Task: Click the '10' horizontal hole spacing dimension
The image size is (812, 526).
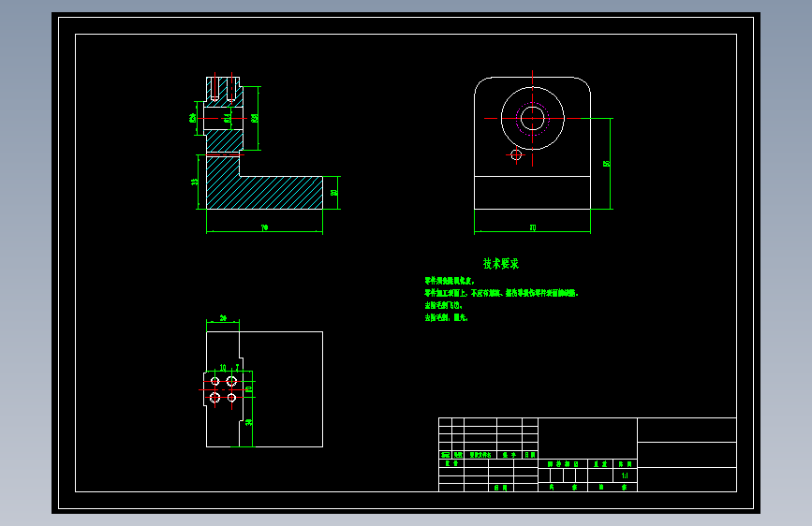Action: (223, 368)
